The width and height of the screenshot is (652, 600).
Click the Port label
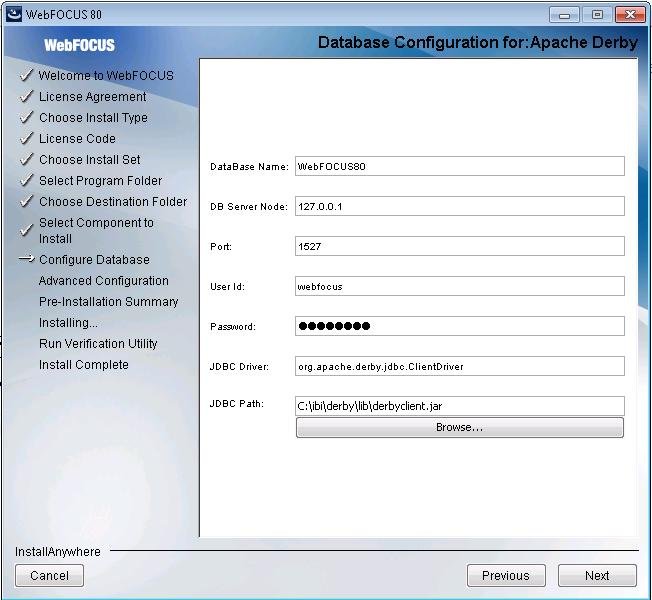click(x=221, y=247)
